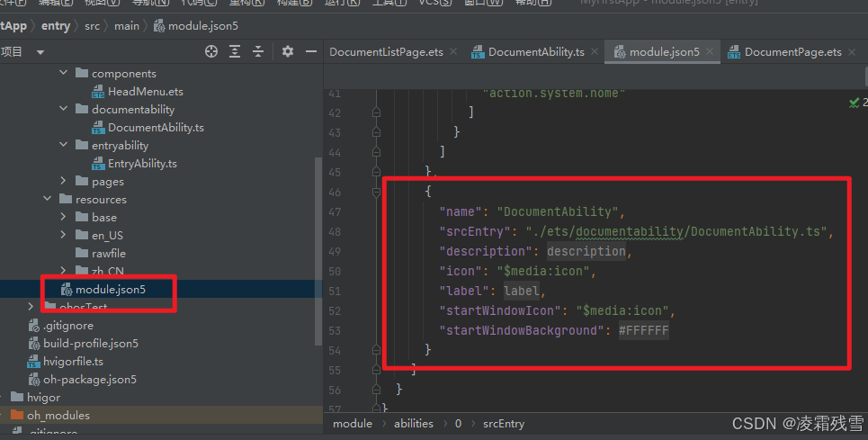Click the oh-package.json5 file icon
This screenshot has width=868, height=440.
point(34,380)
